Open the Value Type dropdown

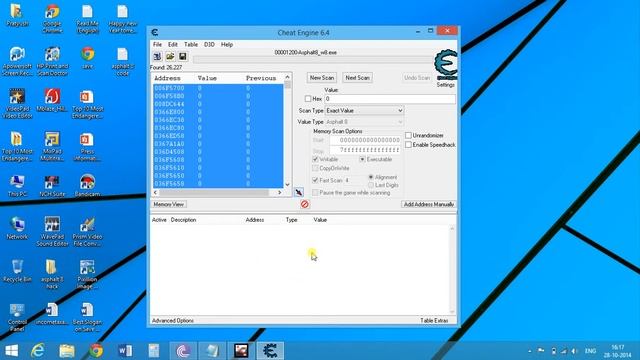tap(364, 122)
